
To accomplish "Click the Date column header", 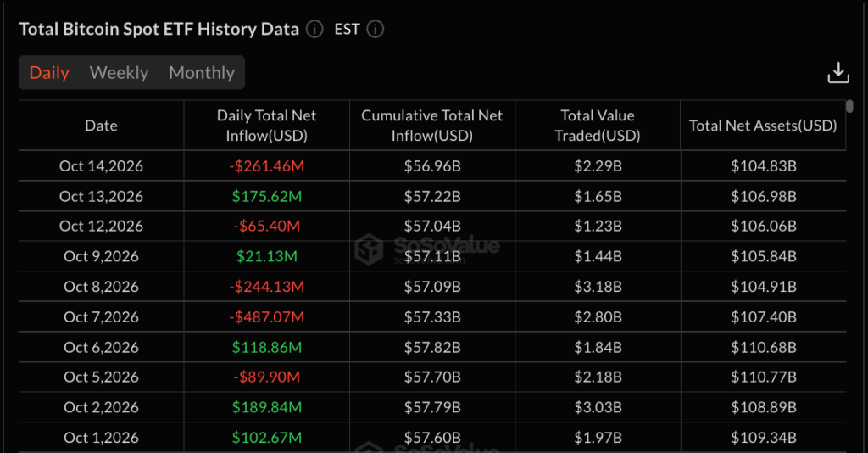I will point(102,126).
